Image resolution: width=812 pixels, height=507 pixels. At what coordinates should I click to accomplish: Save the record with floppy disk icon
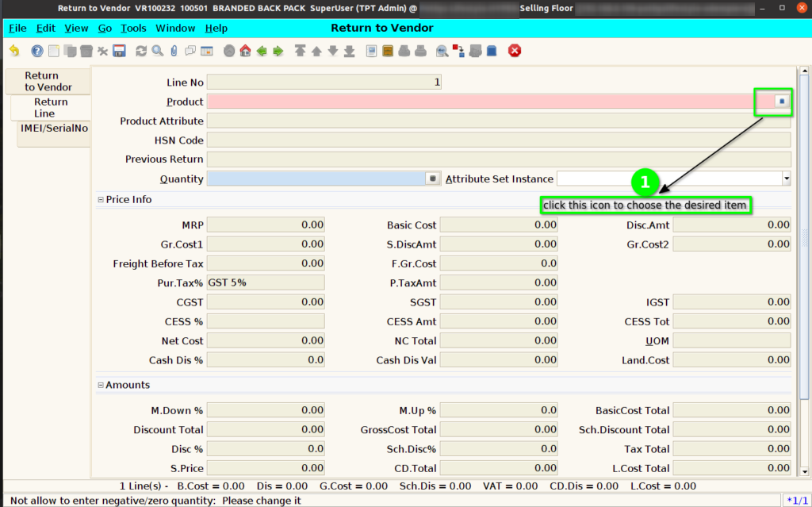(119, 51)
